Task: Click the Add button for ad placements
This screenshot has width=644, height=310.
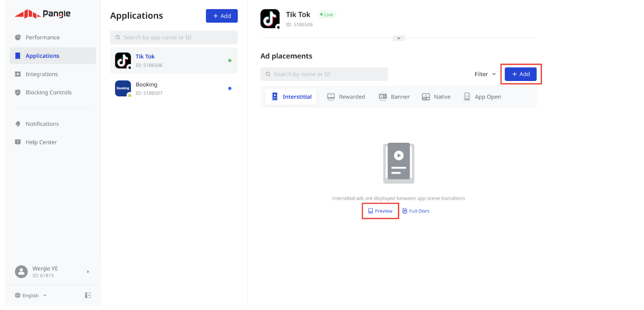Action: (x=521, y=74)
